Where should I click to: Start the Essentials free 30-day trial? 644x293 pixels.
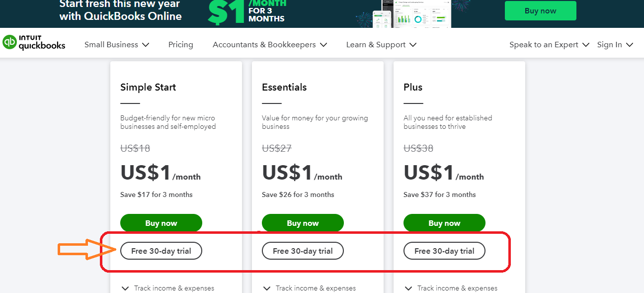303,251
